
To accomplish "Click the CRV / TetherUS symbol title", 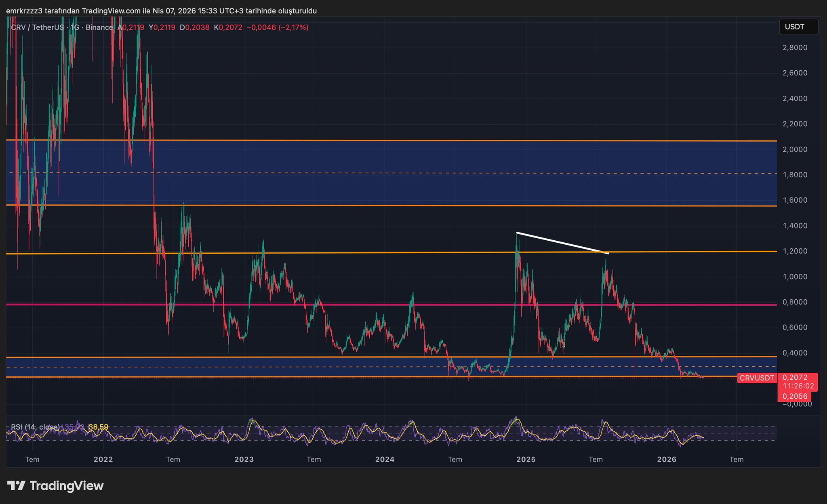I will click(x=37, y=27).
